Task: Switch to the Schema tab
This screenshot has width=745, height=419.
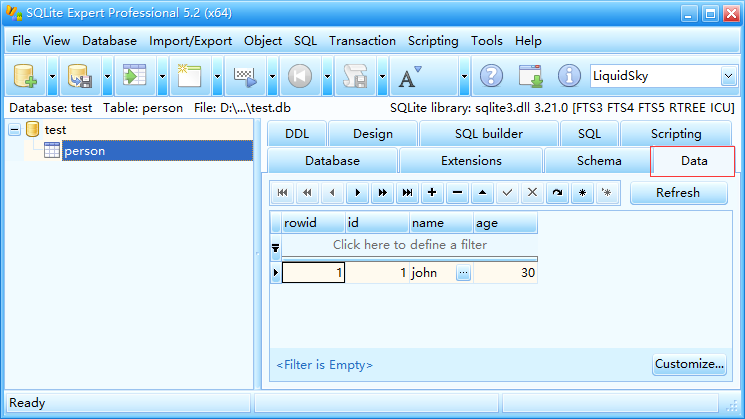Action: [599, 161]
